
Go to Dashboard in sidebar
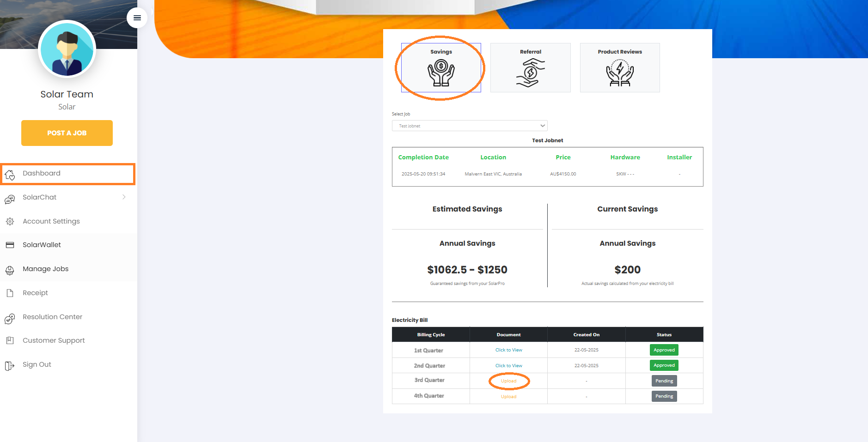[x=42, y=173]
